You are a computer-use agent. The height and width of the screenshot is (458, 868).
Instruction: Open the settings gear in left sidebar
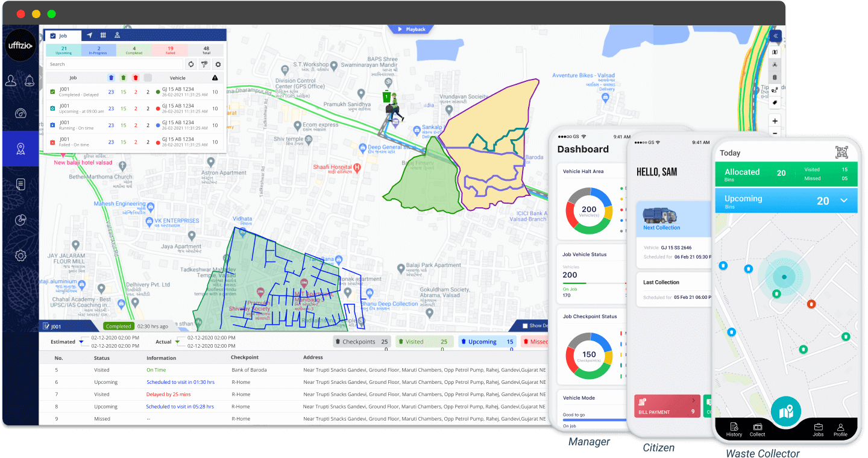(x=20, y=256)
